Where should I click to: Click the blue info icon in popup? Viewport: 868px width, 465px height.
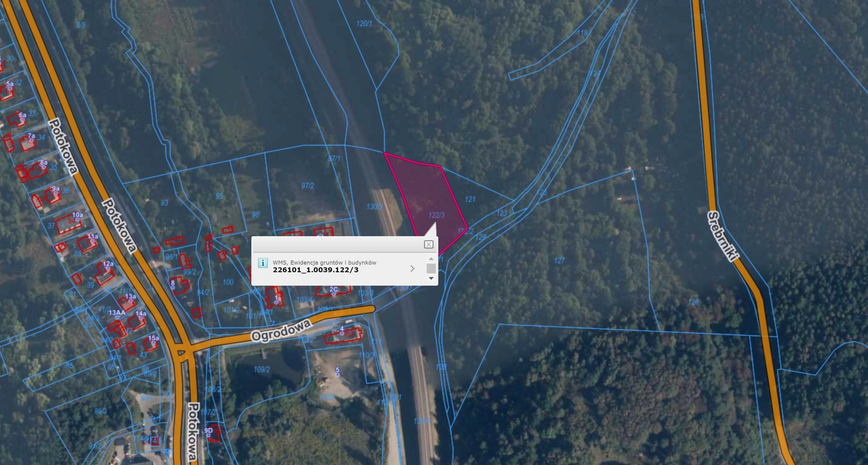click(x=263, y=263)
